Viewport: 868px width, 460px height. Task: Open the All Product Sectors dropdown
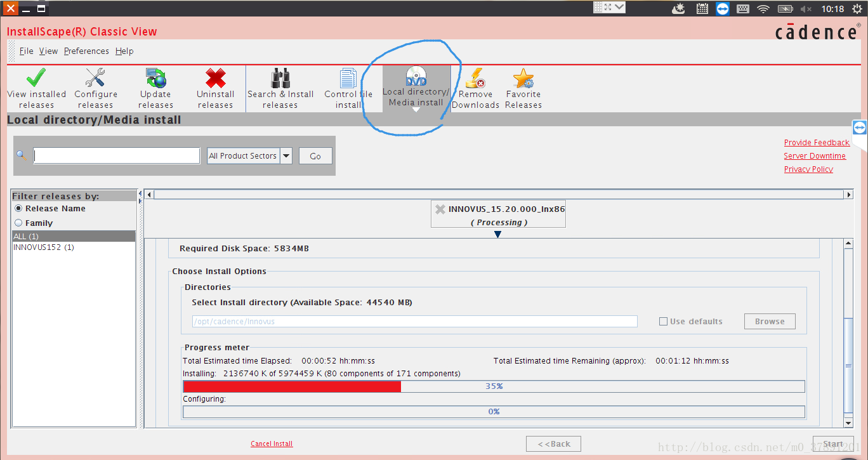tap(249, 155)
